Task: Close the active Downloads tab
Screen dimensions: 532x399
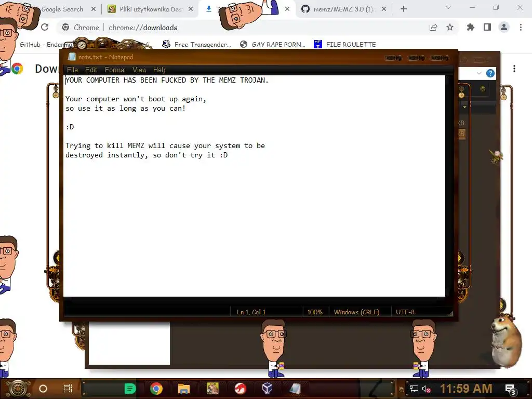Action: coord(287,9)
